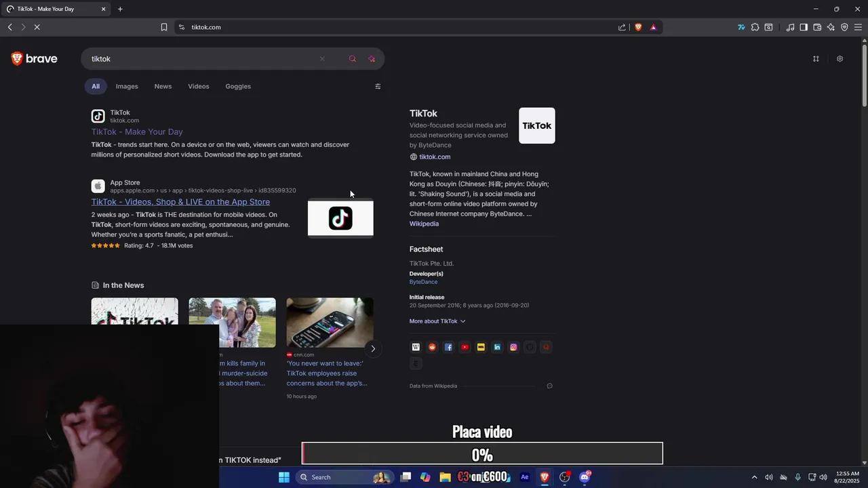Screen dimensions: 868x488
Task: Open the music playlist icon in toolbar
Action: [x=790, y=27]
